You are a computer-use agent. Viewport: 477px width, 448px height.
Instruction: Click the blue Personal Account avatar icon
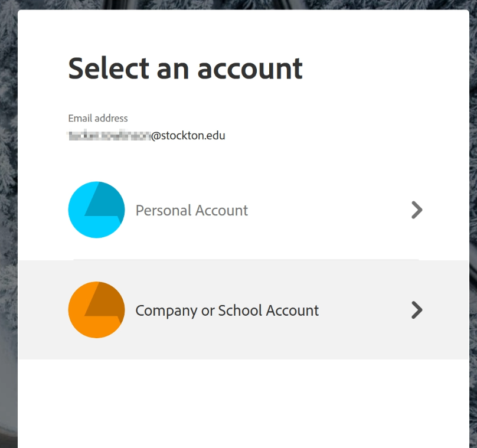96,210
